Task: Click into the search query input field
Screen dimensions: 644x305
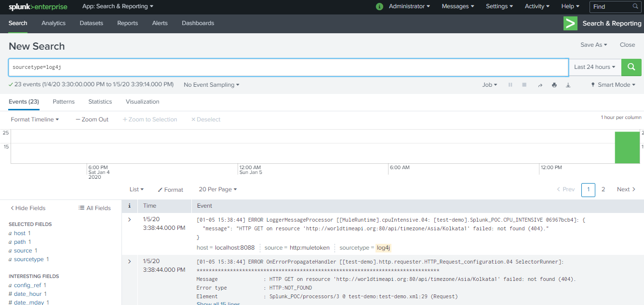Action: (288, 67)
